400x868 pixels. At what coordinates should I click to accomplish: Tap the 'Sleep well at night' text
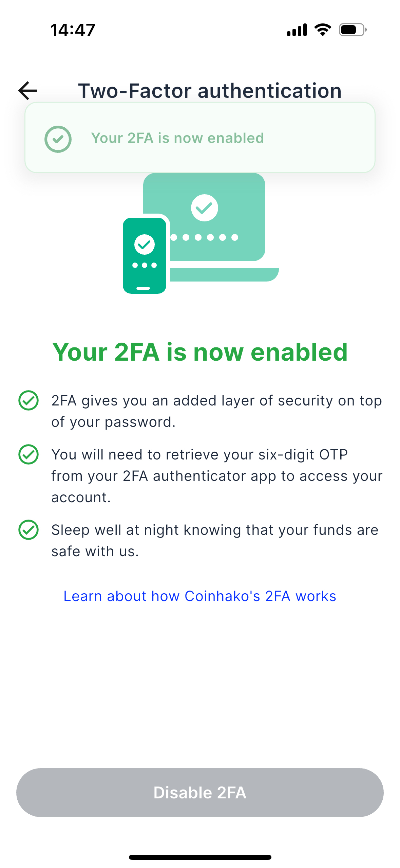click(x=214, y=540)
